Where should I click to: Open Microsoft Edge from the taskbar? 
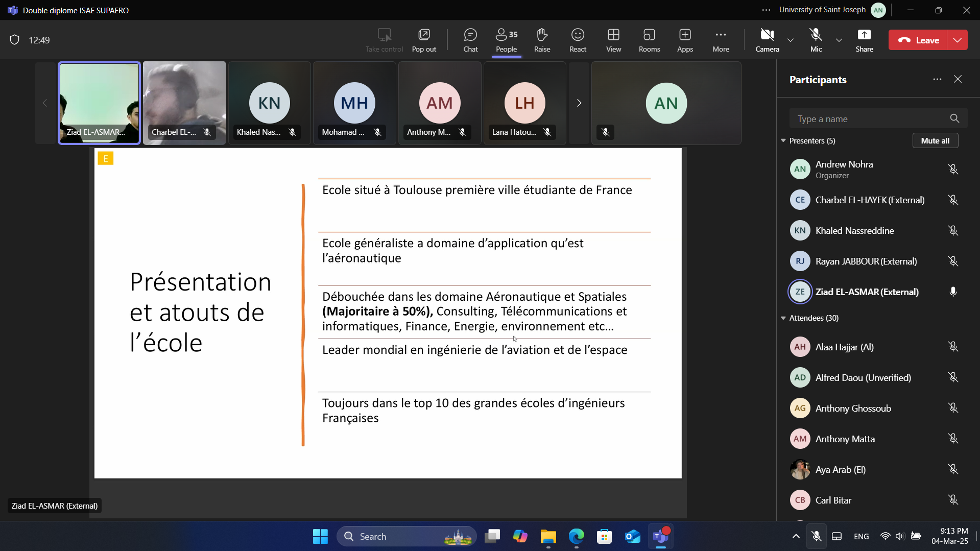pyautogui.click(x=577, y=536)
